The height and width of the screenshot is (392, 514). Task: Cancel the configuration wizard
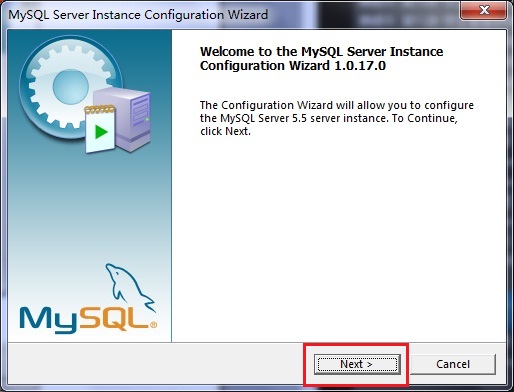(x=453, y=364)
